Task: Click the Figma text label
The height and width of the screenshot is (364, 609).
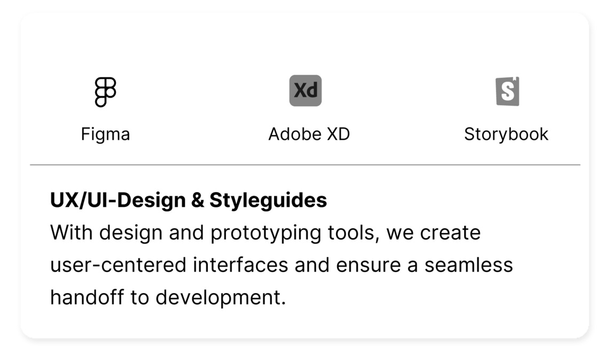Action: click(x=106, y=134)
